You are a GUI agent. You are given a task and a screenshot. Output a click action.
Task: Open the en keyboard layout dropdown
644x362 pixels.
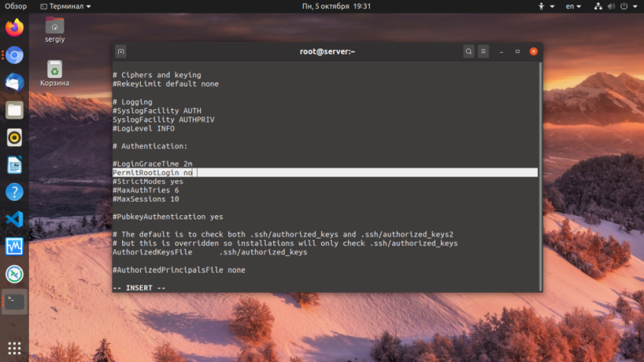574,6
